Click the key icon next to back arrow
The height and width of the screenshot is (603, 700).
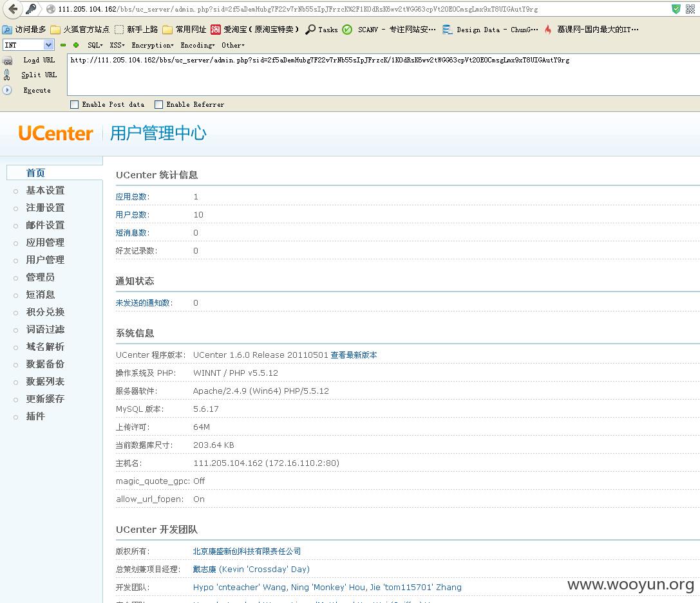[x=31, y=8]
